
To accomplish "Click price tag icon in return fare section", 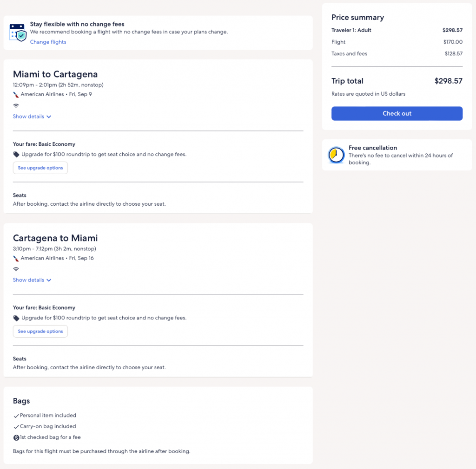I will tap(16, 318).
